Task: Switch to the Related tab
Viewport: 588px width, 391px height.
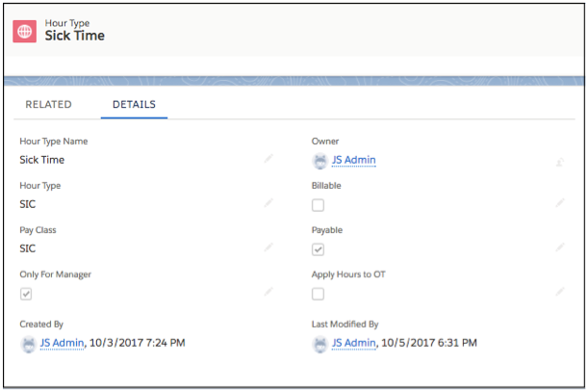Action: 48,104
